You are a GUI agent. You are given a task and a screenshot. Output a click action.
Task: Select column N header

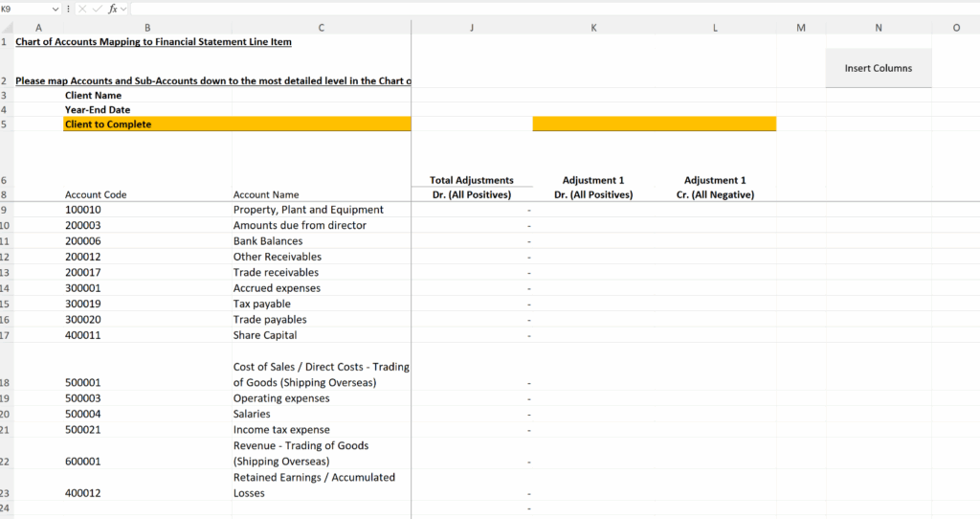878,28
